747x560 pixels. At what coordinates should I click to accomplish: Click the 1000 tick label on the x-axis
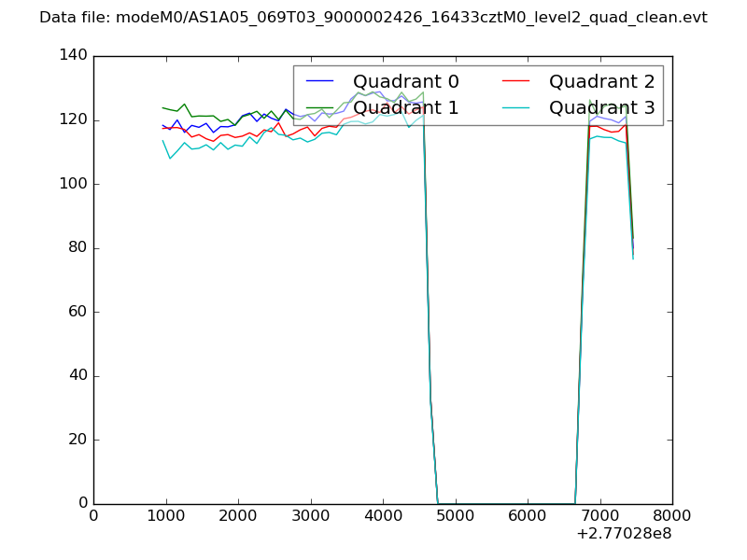coord(165,516)
